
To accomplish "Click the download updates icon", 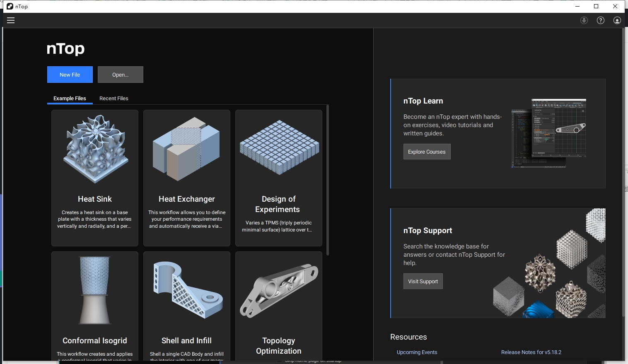I will pos(584,20).
